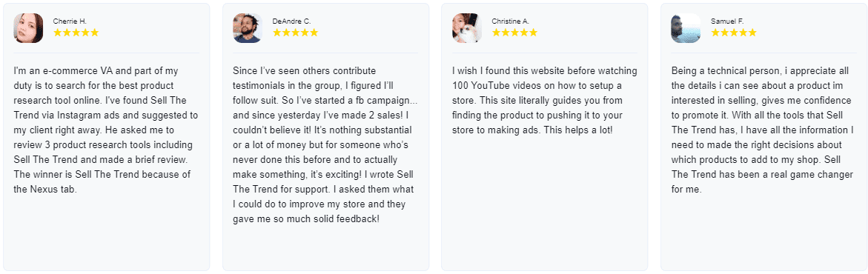Click the fifth star in Samuel F.'s rating
The height and width of the screenshot is (274, 868).
coord(752,33)
